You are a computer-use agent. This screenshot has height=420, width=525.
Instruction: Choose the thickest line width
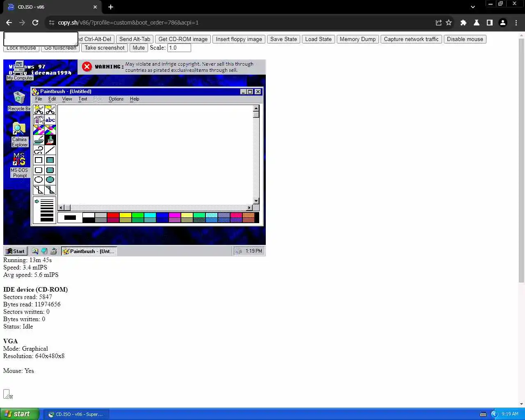[x=47, y=220]
